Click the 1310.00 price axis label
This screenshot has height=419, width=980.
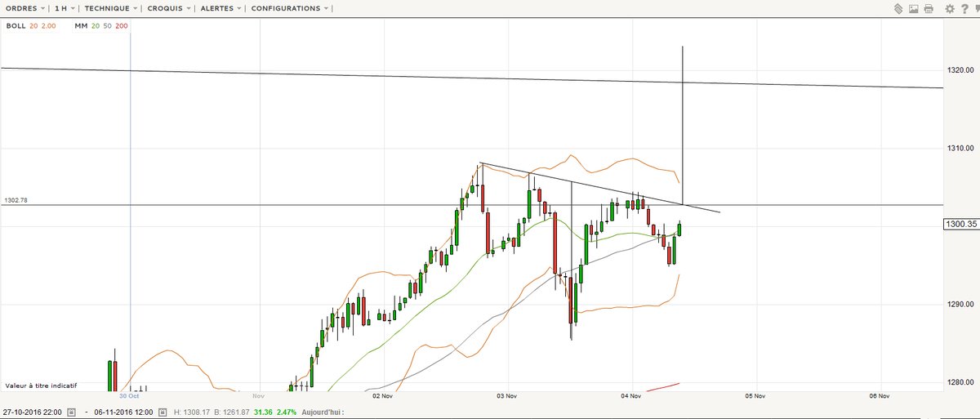[960, 148]
